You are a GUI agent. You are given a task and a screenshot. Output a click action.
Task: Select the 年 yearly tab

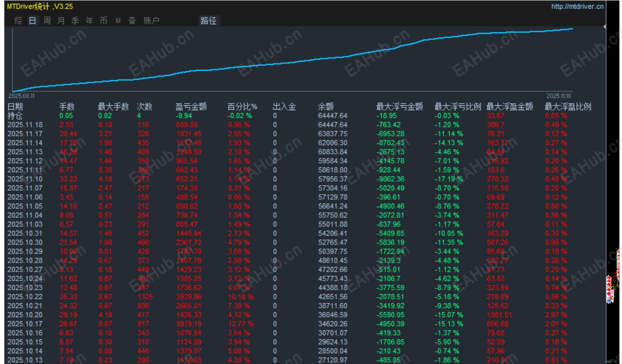89,21
